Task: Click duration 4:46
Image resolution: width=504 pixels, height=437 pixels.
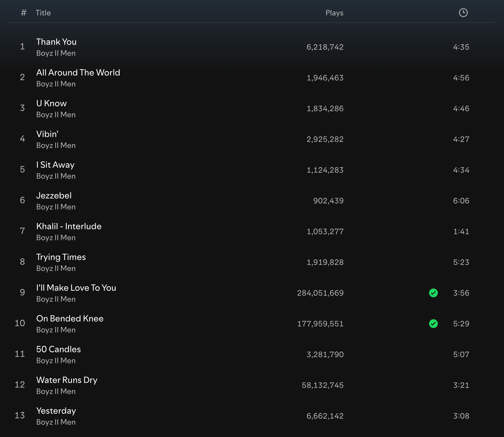Action: [x=461, y=108]
